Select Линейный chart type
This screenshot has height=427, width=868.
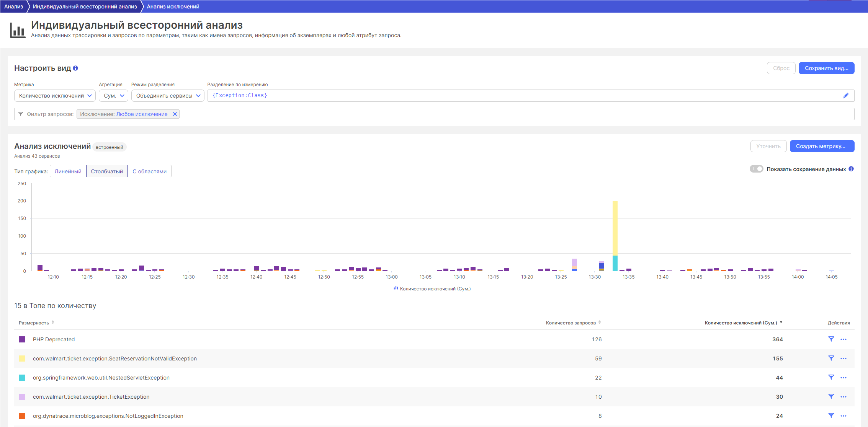pos(68,171)
